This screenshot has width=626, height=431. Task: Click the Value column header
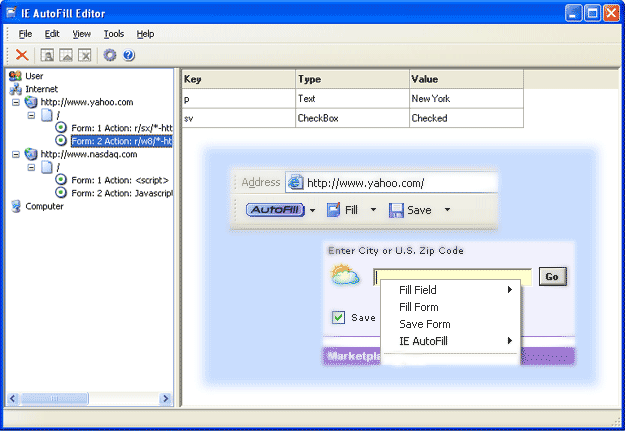[466, 79]
